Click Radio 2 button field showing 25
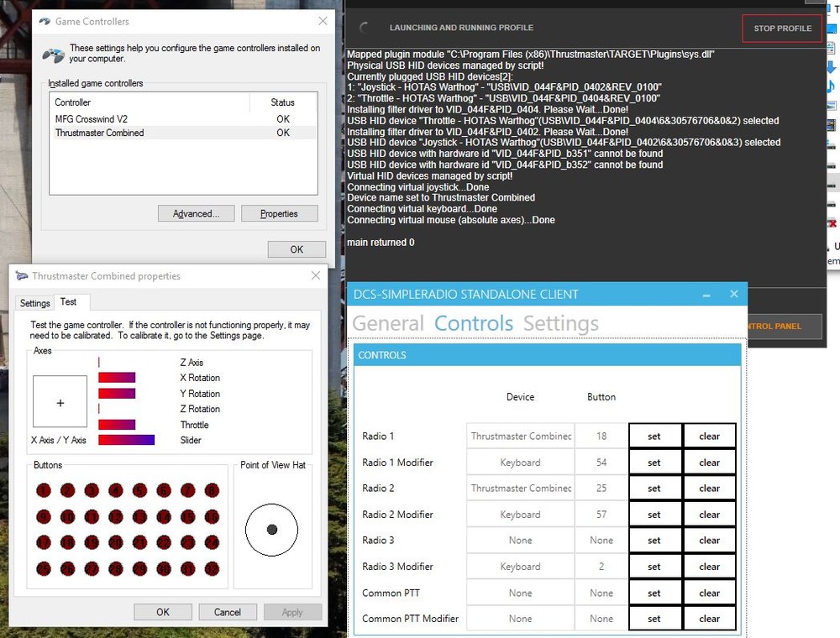Viewport: 840px width, 638px height. pos(601,488)
